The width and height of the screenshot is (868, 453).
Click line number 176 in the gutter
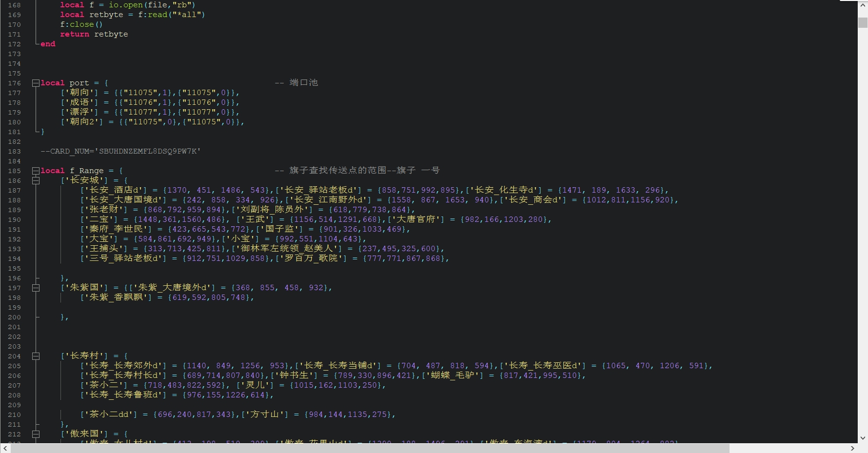pos(14,83)
